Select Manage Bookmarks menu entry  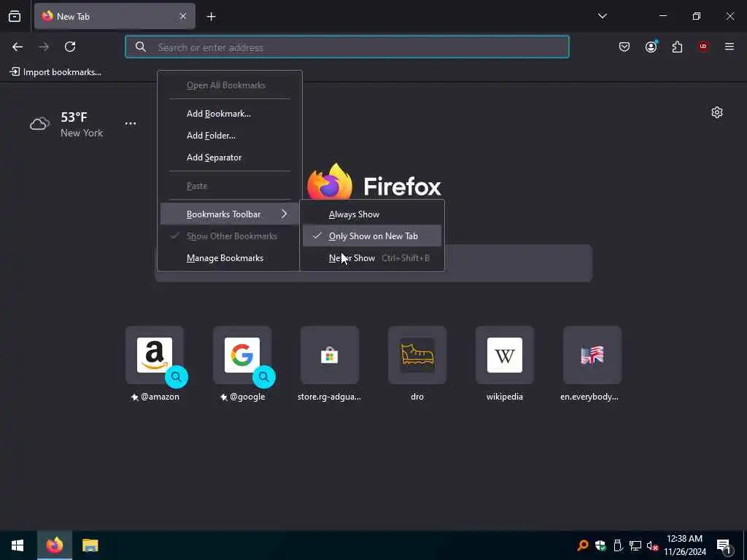[x=230, y=258]
